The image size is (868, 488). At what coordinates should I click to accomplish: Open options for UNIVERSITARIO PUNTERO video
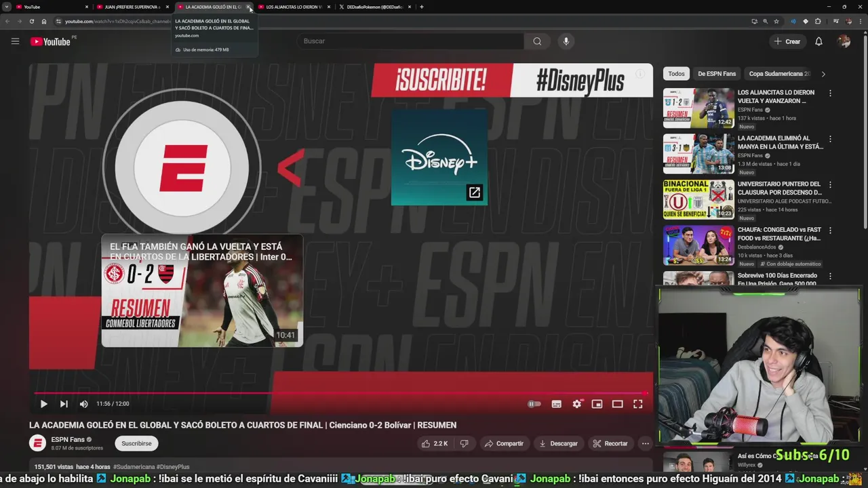pyautogui.click(x=830, y=184)
